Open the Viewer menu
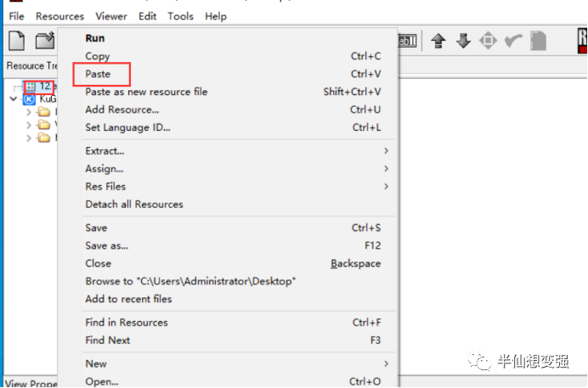Image resolution: width=588 pixels, height=388 pixels. coord(111,16)
